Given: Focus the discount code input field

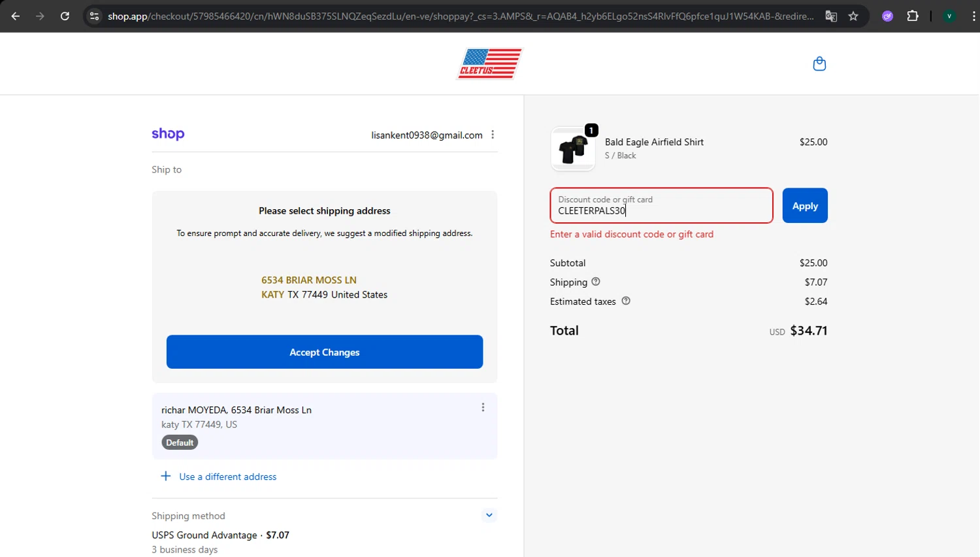Looking at the screenshot, I should click(x=661, y=205).
